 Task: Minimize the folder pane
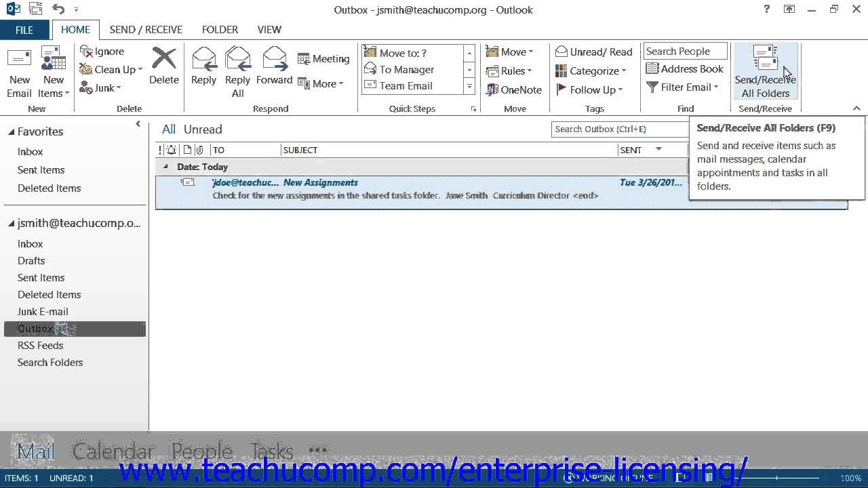tap(138, 124)
